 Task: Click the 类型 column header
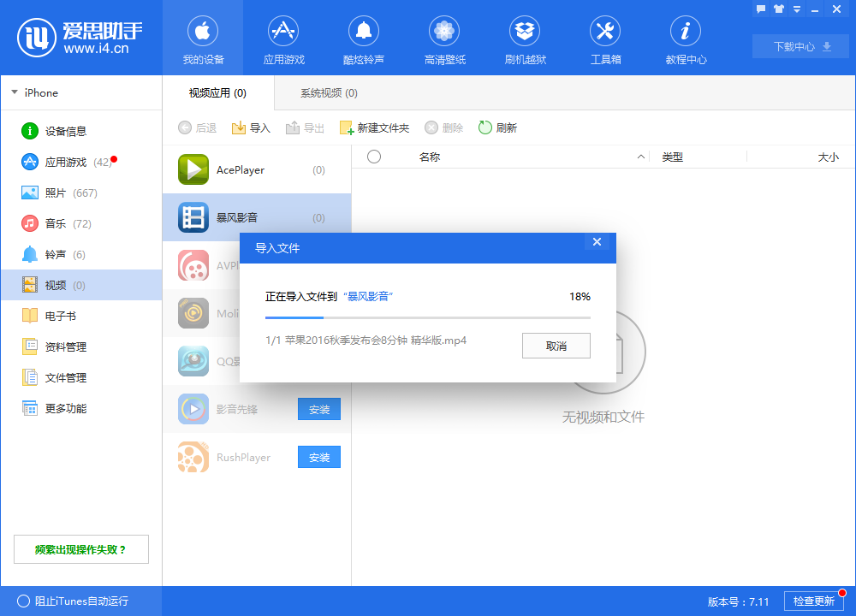tap(673, 157)
